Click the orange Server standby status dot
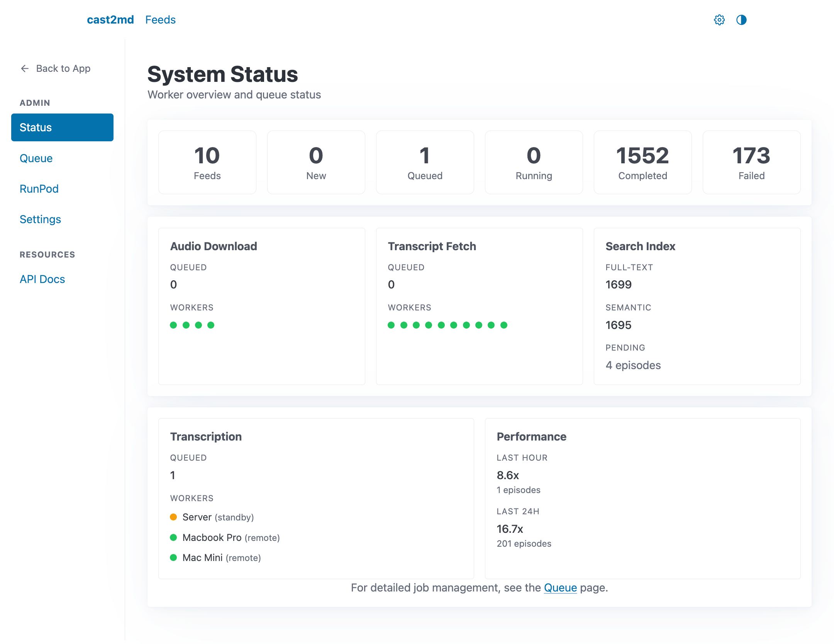 (173, 517)
